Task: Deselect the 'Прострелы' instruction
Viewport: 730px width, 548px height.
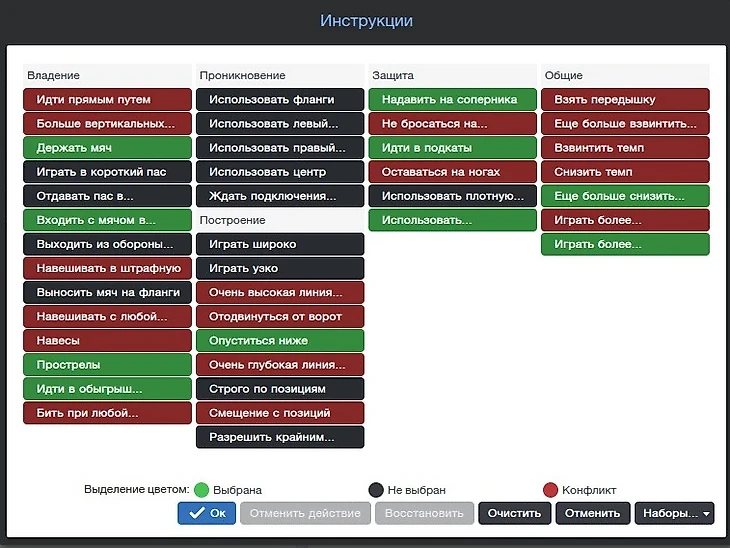Action: point(107,365)
